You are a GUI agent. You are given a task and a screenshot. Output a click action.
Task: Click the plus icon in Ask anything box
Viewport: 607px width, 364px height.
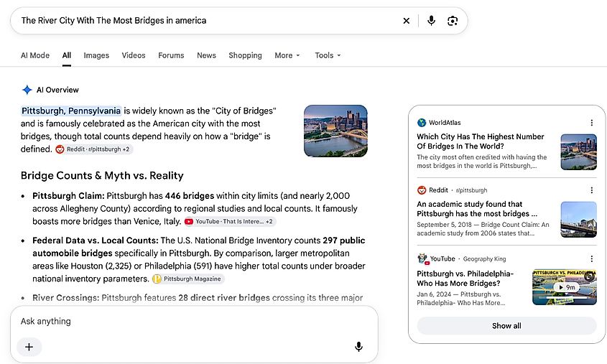[29, 347]
